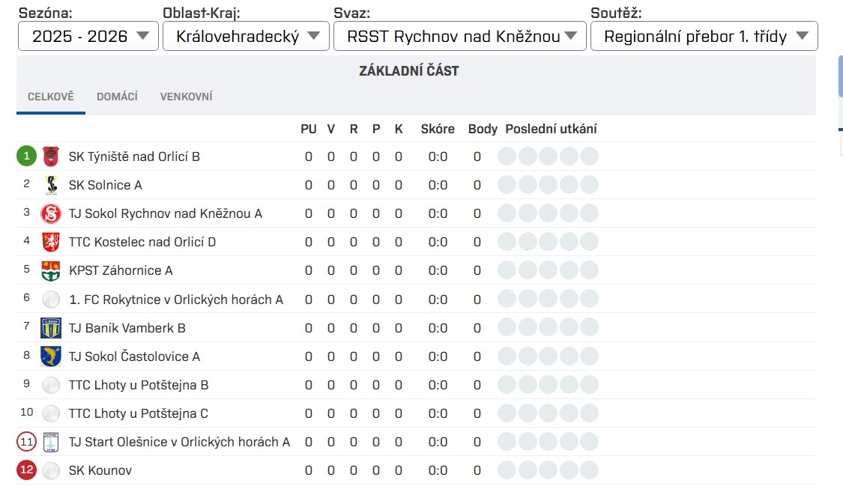This screenshot has height=504, width=843.
Task: Click TJ Baník Vamberk B logo
Action: [50, 328]
